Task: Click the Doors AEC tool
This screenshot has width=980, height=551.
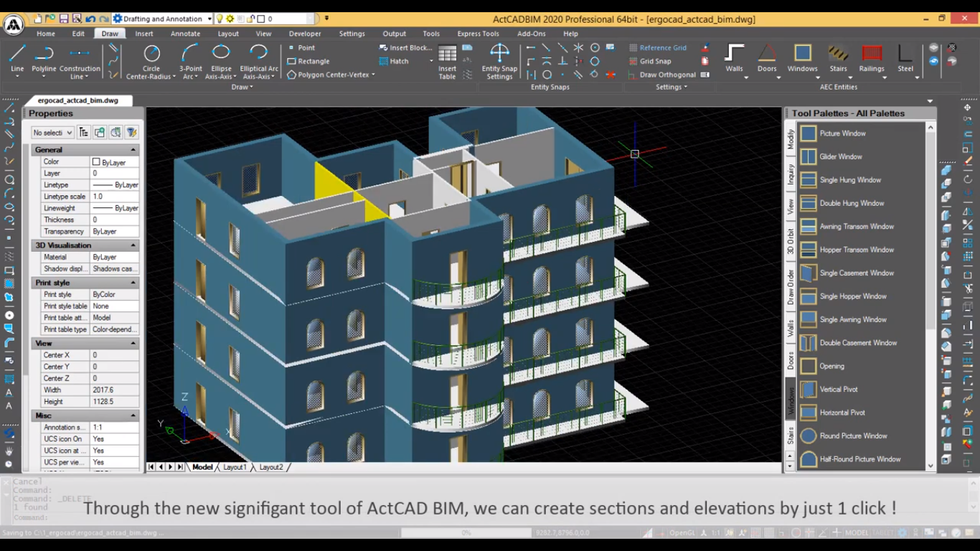Action: [x=767, y=59]
